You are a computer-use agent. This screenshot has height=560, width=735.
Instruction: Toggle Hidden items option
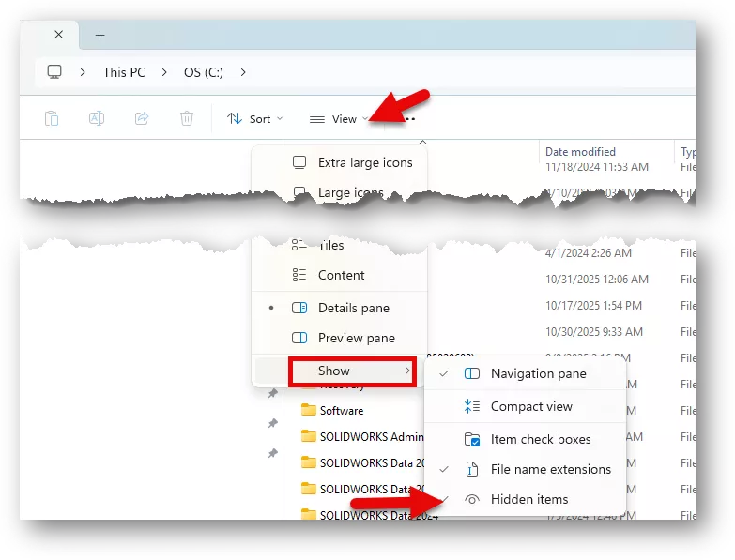[x=525, y=499]
